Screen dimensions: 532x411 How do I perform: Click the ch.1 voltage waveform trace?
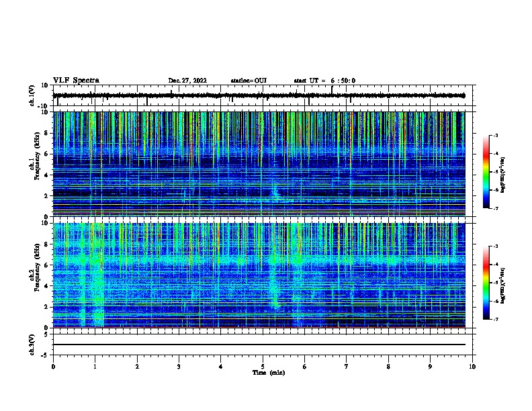(259, 95)
